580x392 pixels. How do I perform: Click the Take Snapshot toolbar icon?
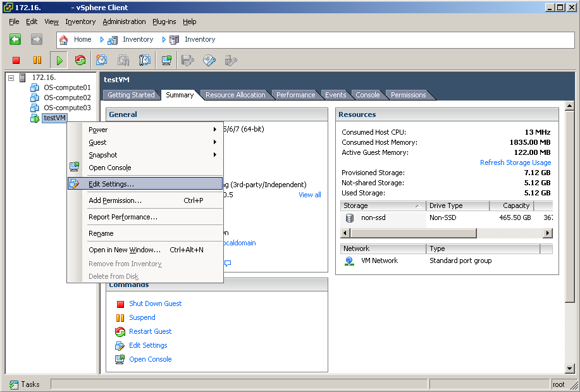click(101, 60)
